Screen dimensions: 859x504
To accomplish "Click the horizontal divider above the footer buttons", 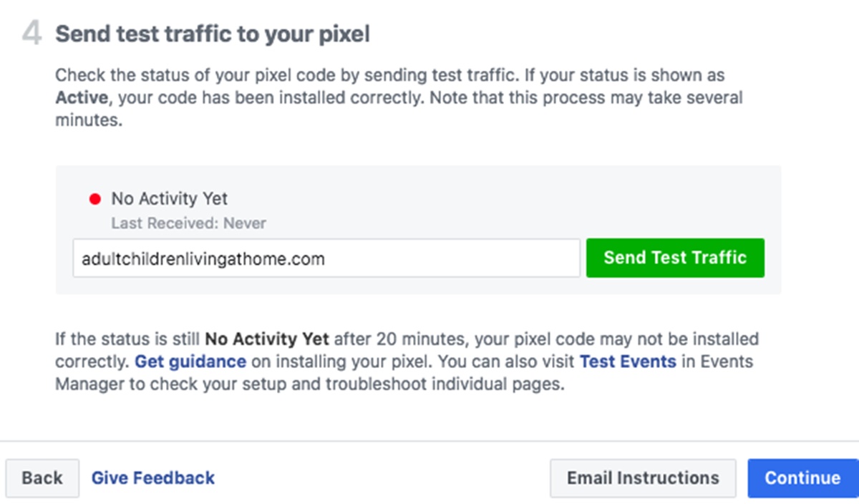I will (429, 441).
